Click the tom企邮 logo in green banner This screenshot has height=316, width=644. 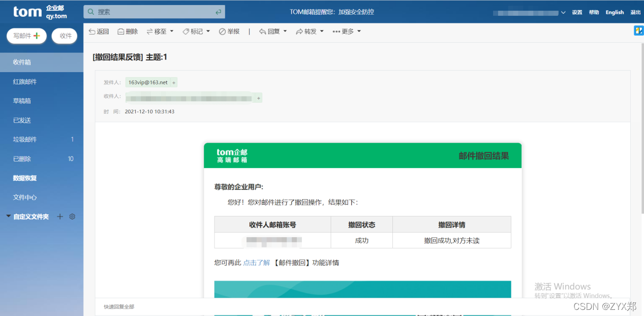(232, 155)
